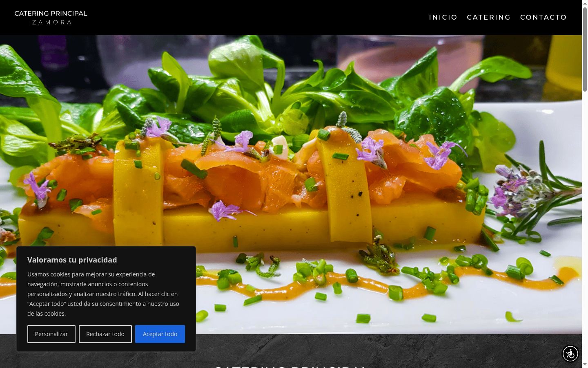Click the cookie notice paragraph starting 'Usamos cookies'
This screenshot has height=368, width=588.
[103, 294]
